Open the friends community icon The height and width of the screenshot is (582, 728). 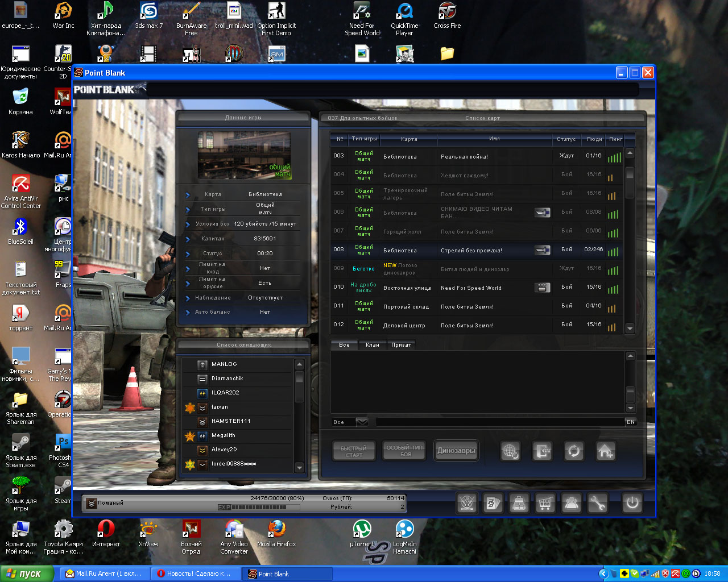pos(572,503)
